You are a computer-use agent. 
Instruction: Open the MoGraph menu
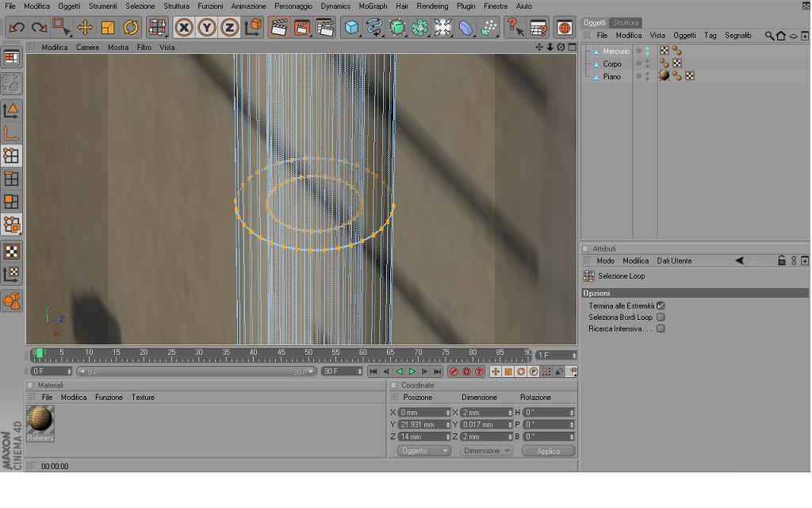coord(373,6)
